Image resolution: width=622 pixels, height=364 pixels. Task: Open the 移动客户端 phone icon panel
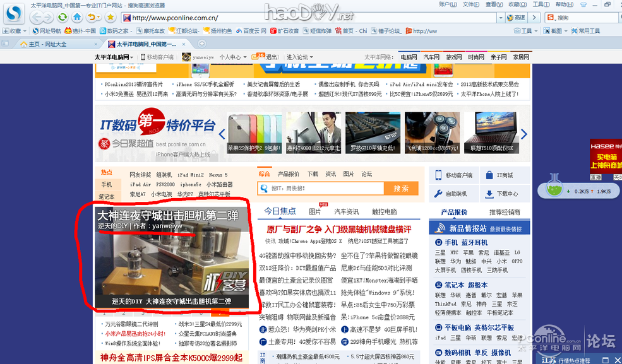438,175
